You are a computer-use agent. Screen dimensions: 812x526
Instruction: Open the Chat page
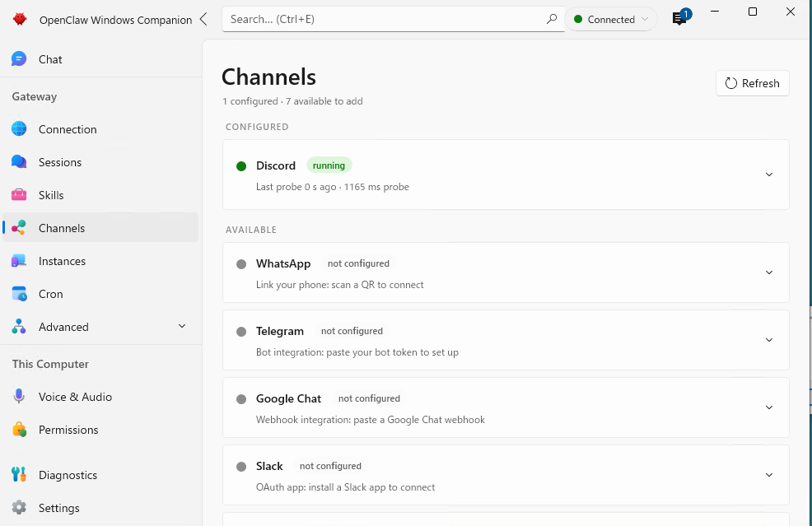point(100,59)
